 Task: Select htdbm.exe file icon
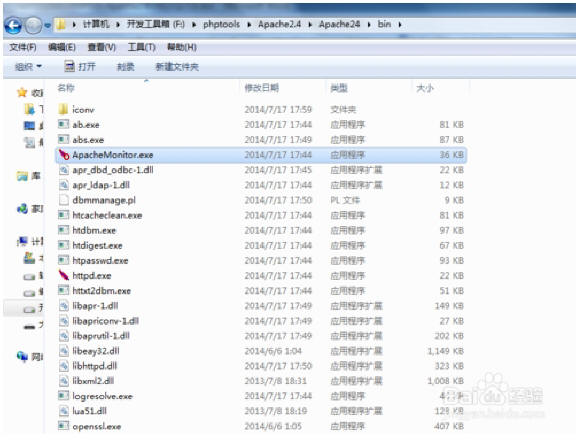[x=63, y=230]
